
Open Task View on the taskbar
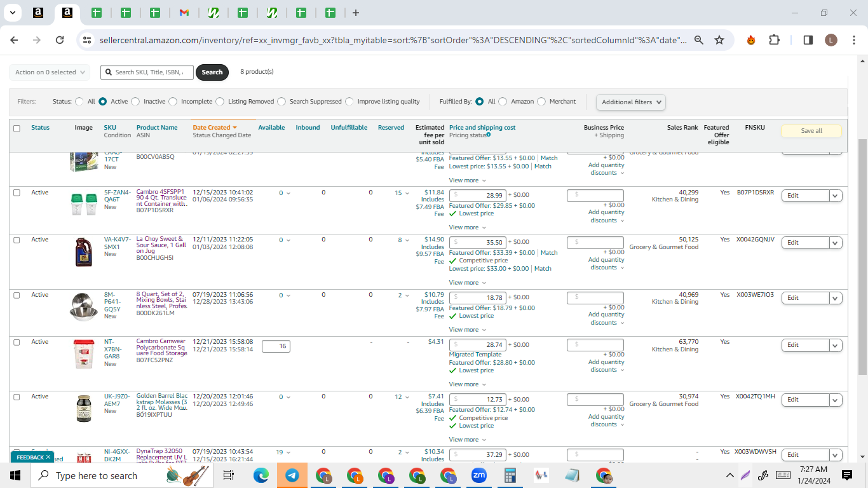click(229, 475)
